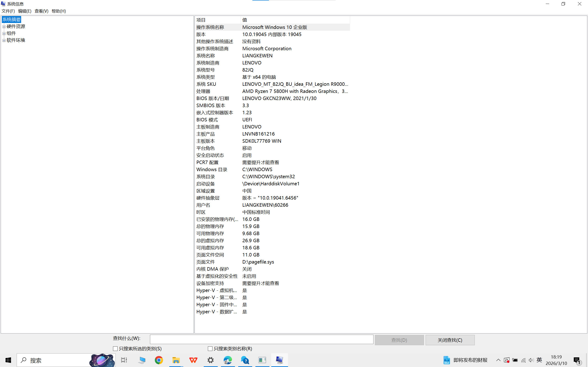Click the 关闭查找(C) button
This screenshot has height=367, width=588.
pyautogui.click(x=450, y=340)
